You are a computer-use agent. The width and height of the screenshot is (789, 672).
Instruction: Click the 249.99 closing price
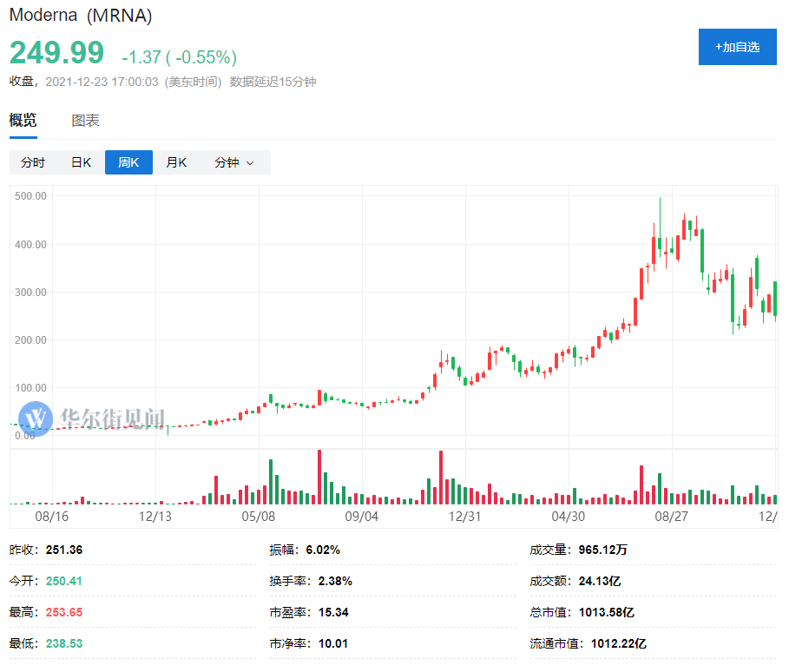pyautogui.click(x=56, y=53)
